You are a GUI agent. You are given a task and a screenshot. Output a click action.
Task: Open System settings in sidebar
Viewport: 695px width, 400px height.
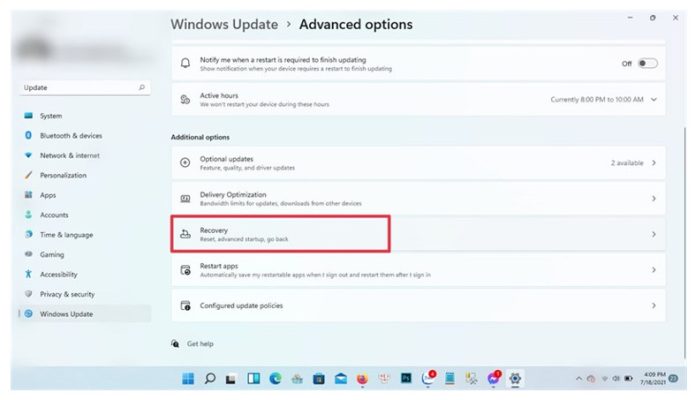click(x=51, y=116)
